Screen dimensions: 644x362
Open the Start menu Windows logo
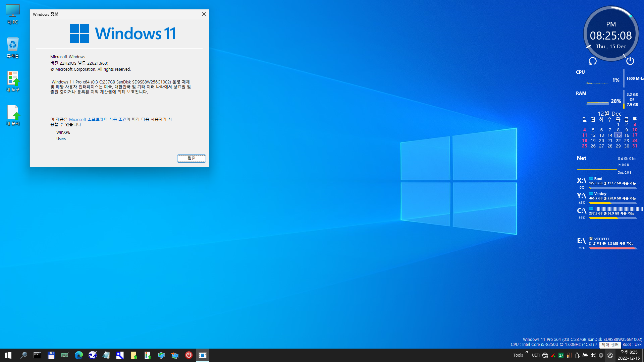tap(8, 355)
